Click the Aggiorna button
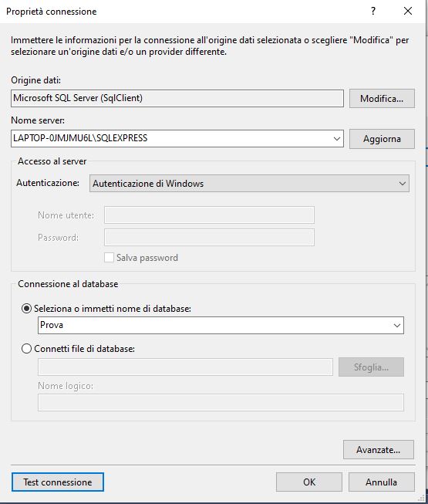Viewport: 428px width, 504px height. click(x=382, y=139)
